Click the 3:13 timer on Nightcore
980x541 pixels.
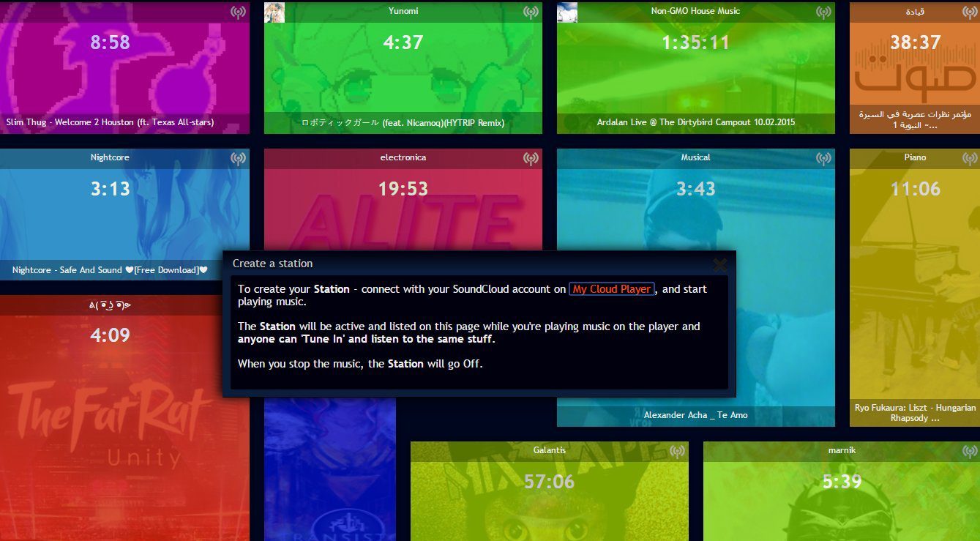(110, 189)
